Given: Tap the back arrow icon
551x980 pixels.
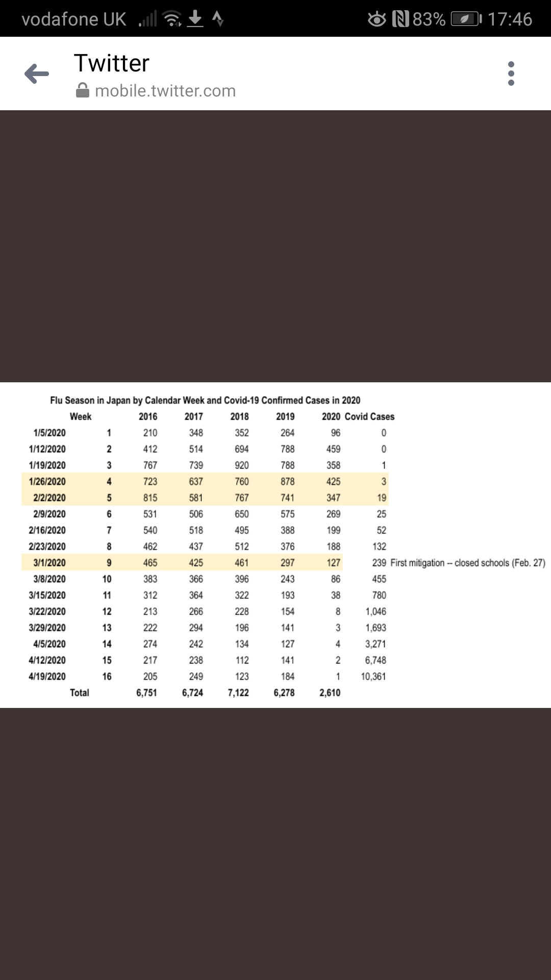Looking at the screenshot, I should (x=37, y=74).
